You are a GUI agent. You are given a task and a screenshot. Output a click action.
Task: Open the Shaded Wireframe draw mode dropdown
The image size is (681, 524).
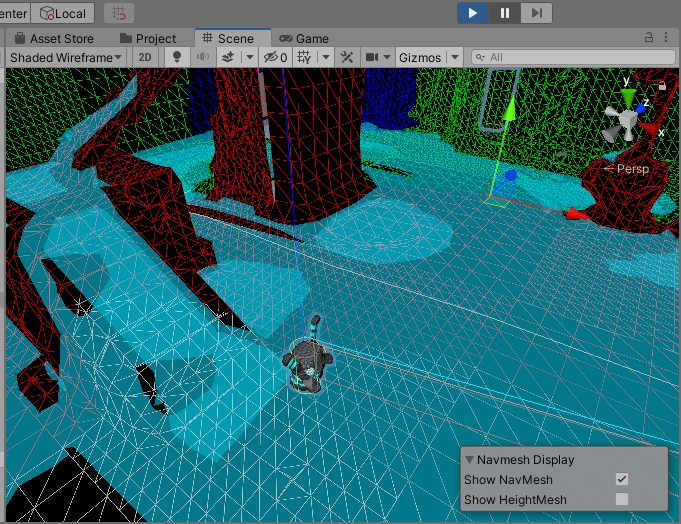coord(66,57)
